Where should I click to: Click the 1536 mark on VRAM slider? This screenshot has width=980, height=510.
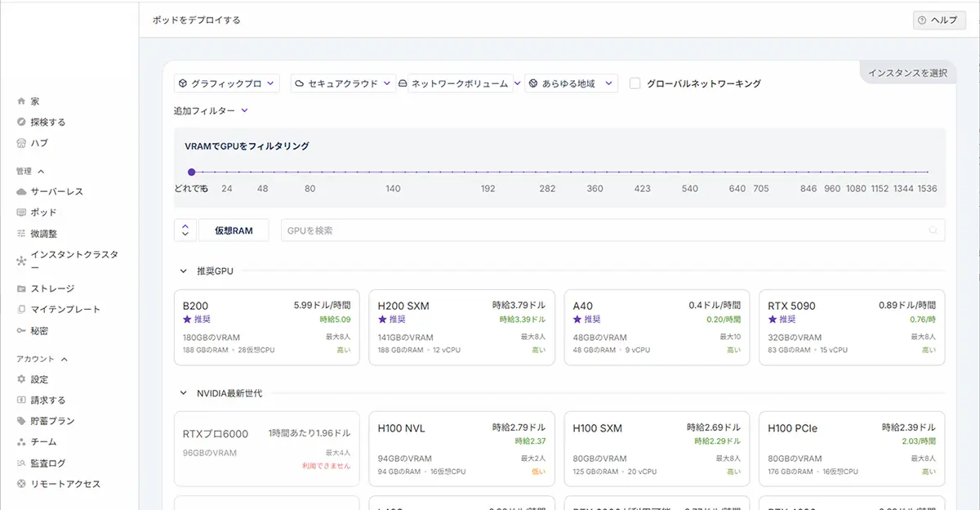[926, 189]
